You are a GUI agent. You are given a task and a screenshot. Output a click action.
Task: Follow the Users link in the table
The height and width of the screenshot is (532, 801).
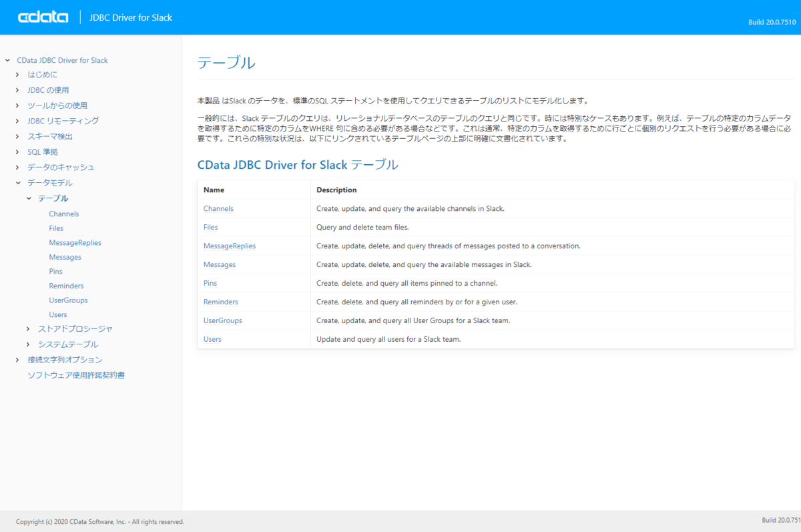coord(212,339)
